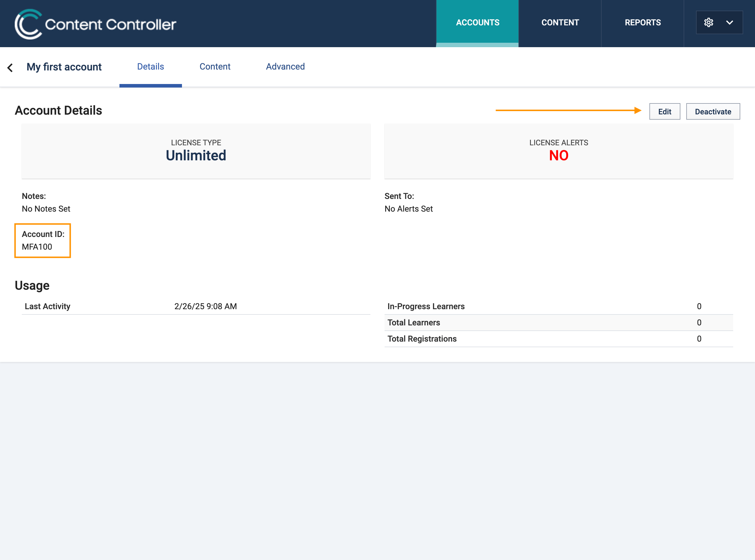Click the My first account title
The width and height of the screenshot is (755, 560).
click(64, 67)
